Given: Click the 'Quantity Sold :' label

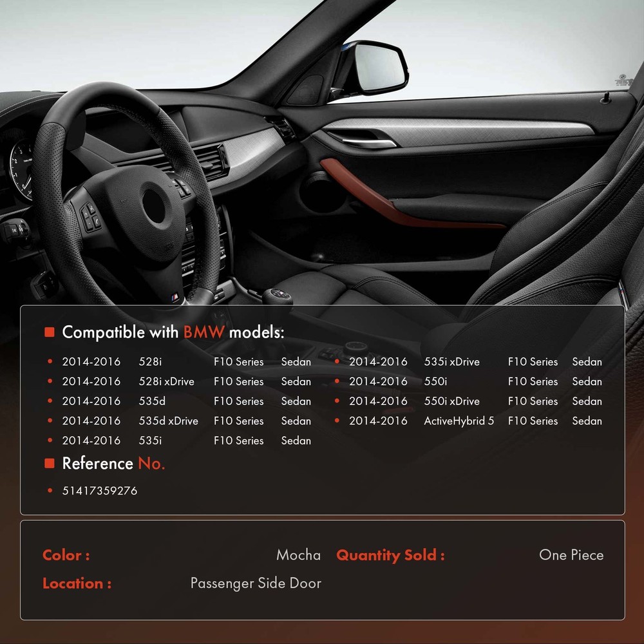Looking at the screenshot, I should [390, 555].
